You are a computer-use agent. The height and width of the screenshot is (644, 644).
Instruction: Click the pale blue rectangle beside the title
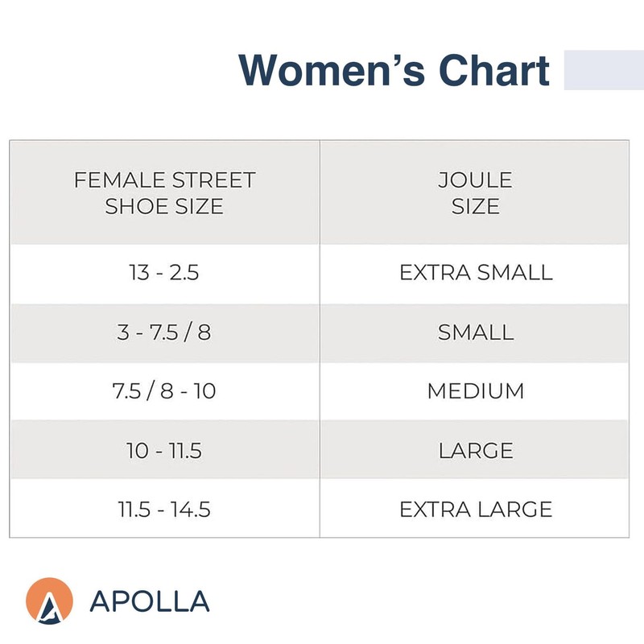tap(602, 70)
